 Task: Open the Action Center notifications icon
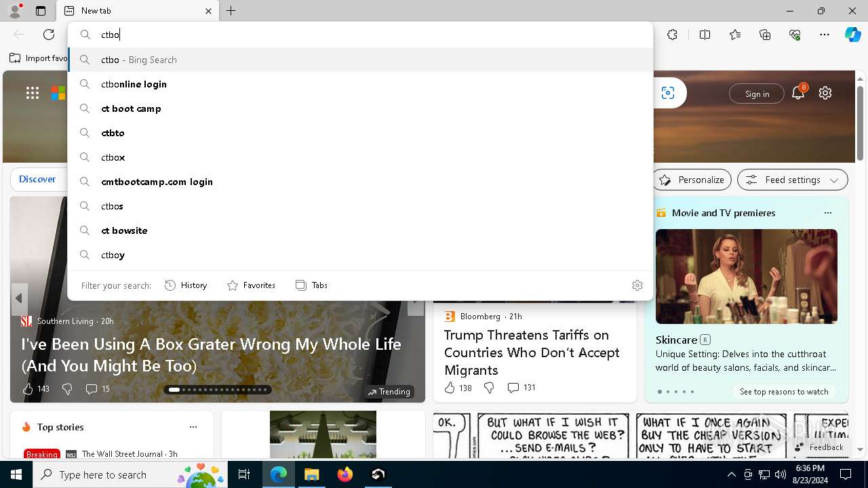tap(846, 474)
